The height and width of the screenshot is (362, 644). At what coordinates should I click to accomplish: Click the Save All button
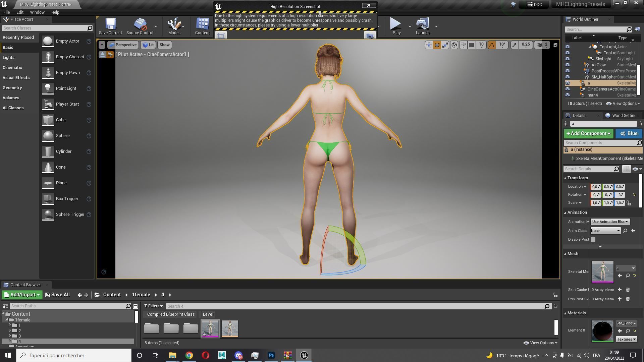[57, 295]
